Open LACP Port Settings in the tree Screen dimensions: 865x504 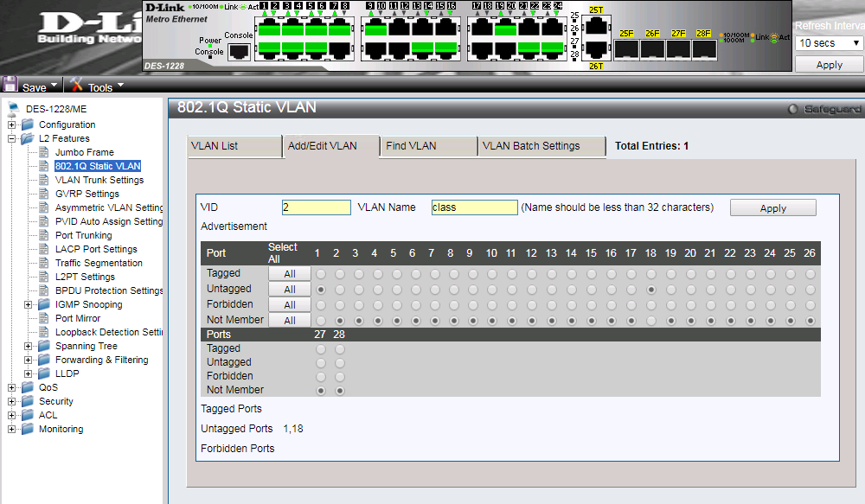pyautogui.click(x=96, y=249)
